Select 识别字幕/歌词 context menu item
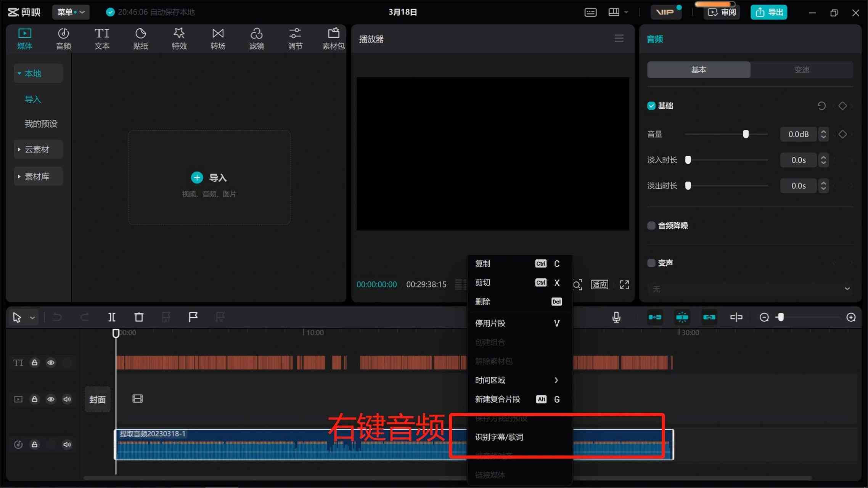 [500, 437]
